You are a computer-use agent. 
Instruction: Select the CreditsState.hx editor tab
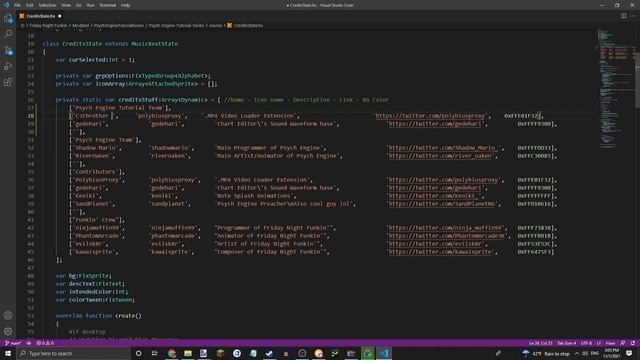(40, 16)
